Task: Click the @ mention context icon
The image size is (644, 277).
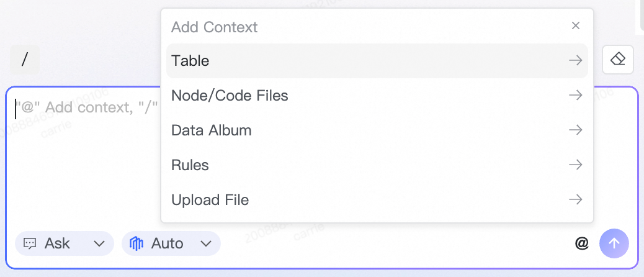Action: click(x=581, y=243)
